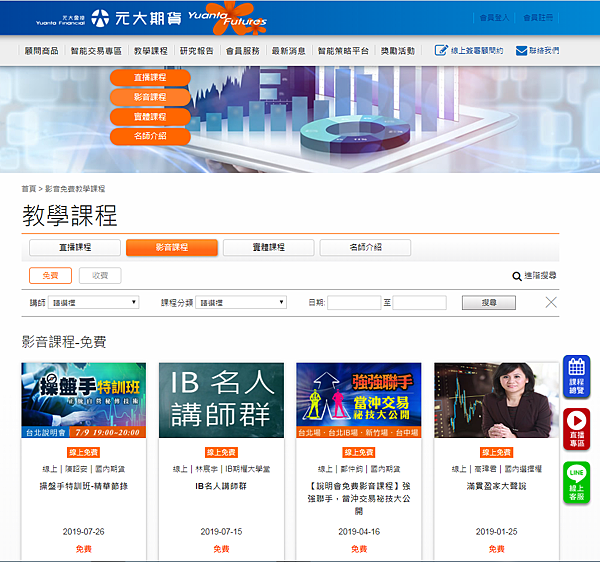Switch to the 名師介紹 tab
Image resolution: width=600 pixels, height=562 pixels.
pyautogui.click(x=365, y=247)
